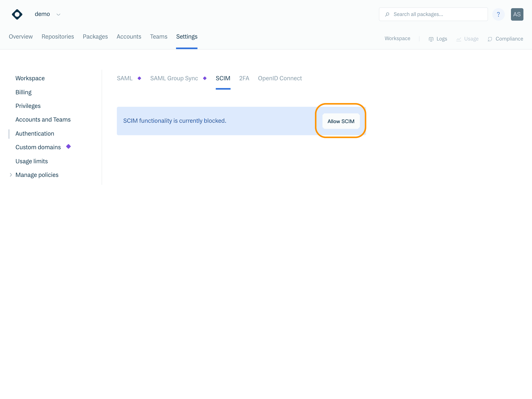The width and height of the screenshot is (532, 399).
Task: Open Billing in the settings sidebar
Action: click(x=23, y=92)
